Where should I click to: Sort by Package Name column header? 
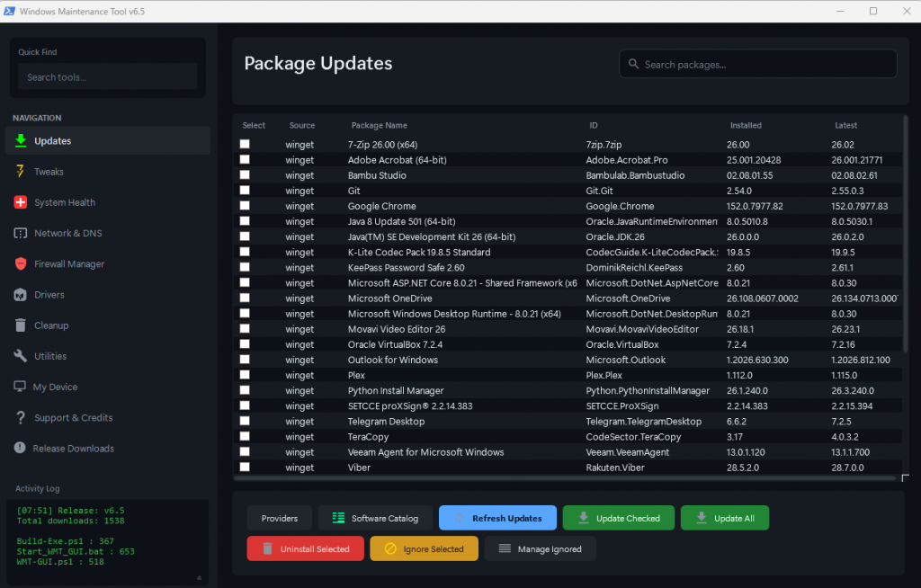point(379,125)
